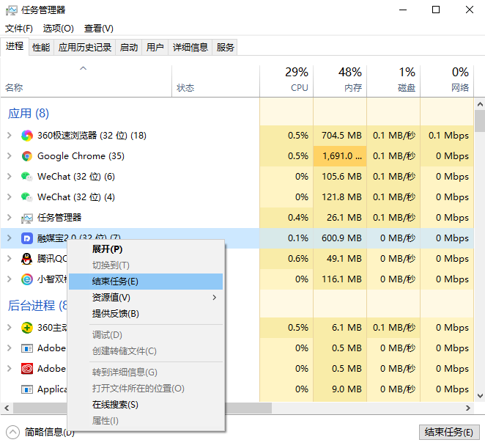485x448 pixels.
Task: Open the 启动 tab
Action: click(129, 48)
